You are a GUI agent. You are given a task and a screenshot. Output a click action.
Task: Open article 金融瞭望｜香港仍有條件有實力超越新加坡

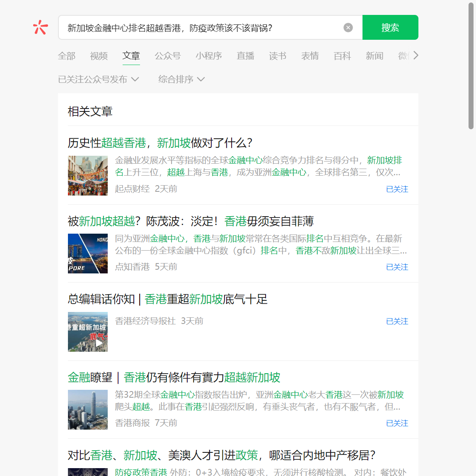(x=174, y=377)
